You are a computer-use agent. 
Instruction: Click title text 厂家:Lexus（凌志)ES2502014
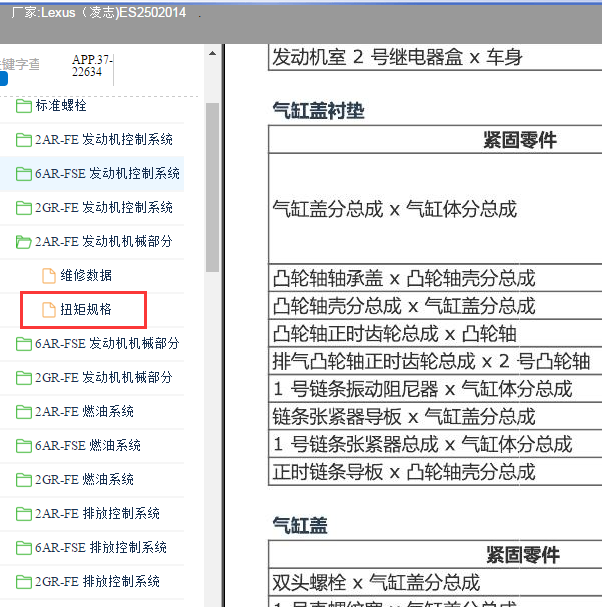[99, 13]
